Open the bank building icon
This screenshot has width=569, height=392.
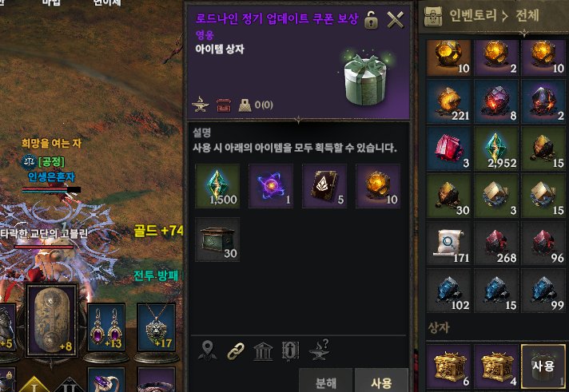pos(263,351)
